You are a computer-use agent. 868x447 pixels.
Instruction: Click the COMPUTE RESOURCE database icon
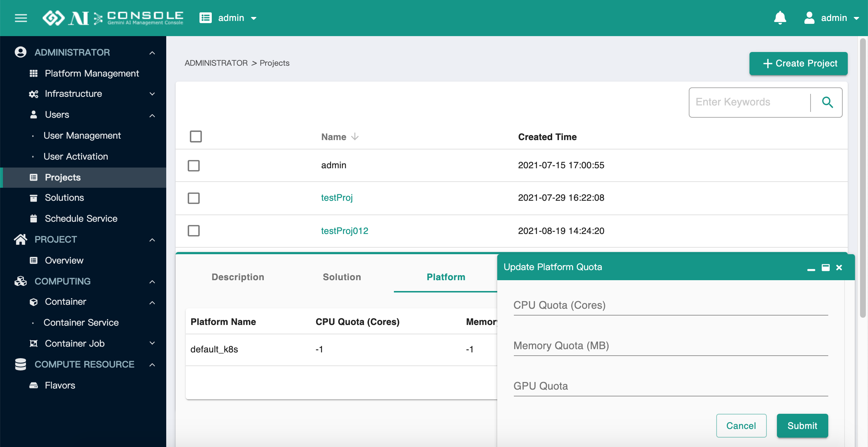click(21, 364)
